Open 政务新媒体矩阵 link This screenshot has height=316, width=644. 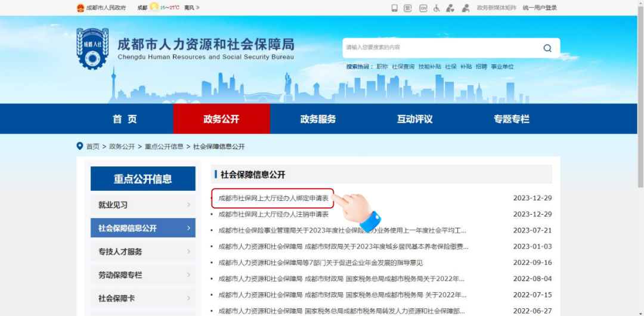tap(497, 8)
